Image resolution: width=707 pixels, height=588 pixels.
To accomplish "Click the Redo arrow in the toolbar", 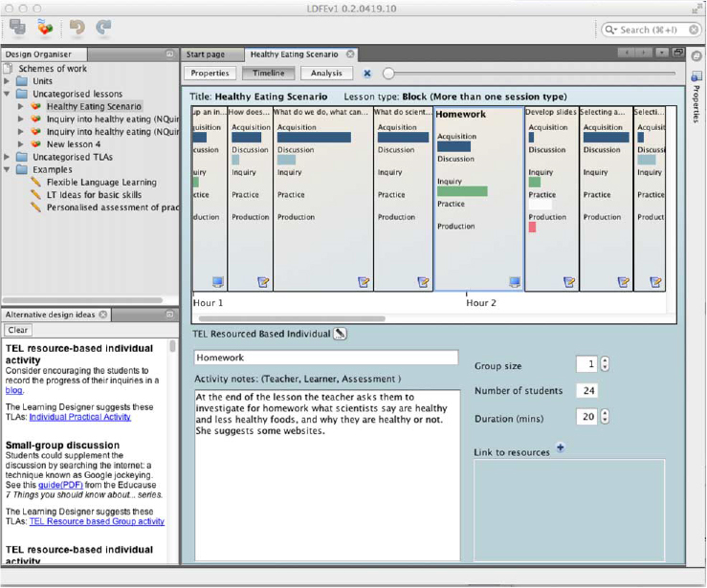I will click(x=103, y=30).
